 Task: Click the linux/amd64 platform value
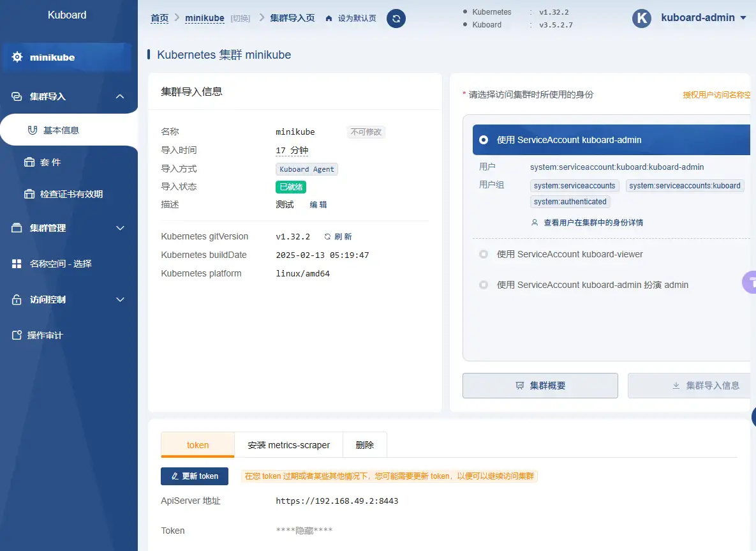pos(303,273)
